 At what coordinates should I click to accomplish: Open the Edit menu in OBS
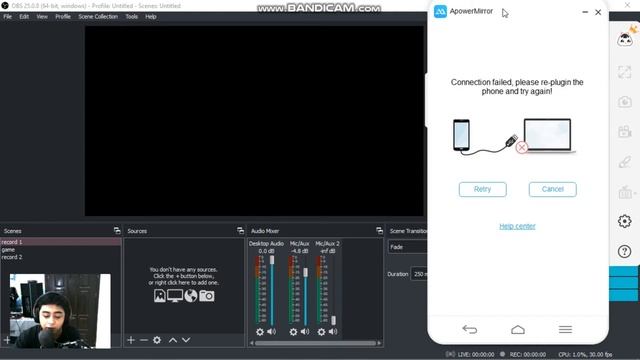24,17
